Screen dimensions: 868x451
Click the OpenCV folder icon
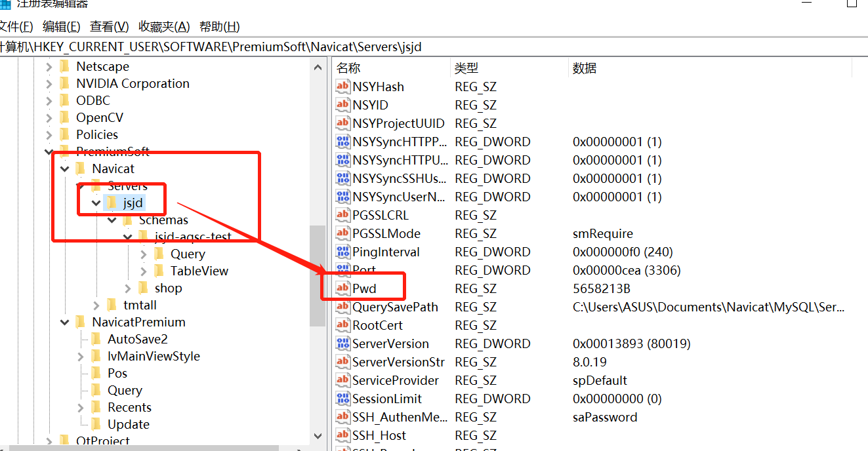click(64, 117)
